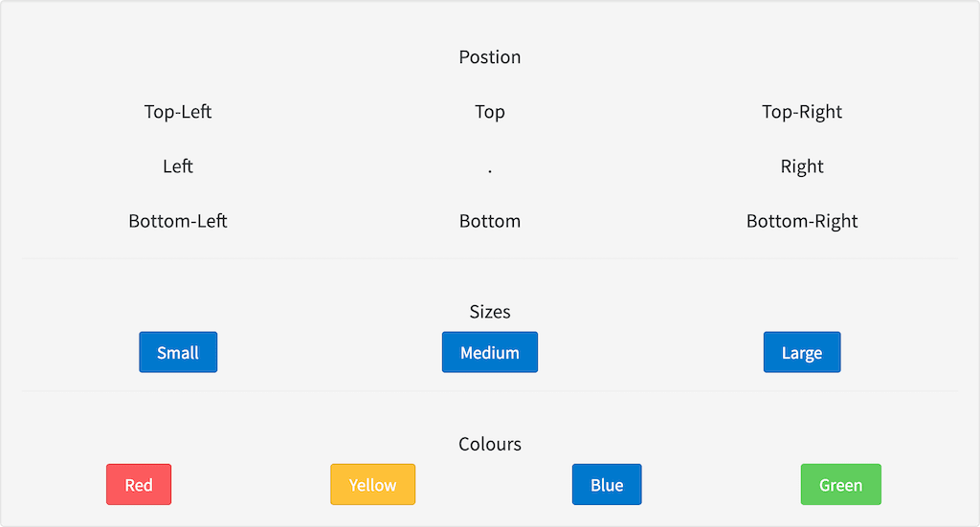Select the Top position option
This screenshot has width=980, height=527.
pyautogui.click(x=490, y=112)
